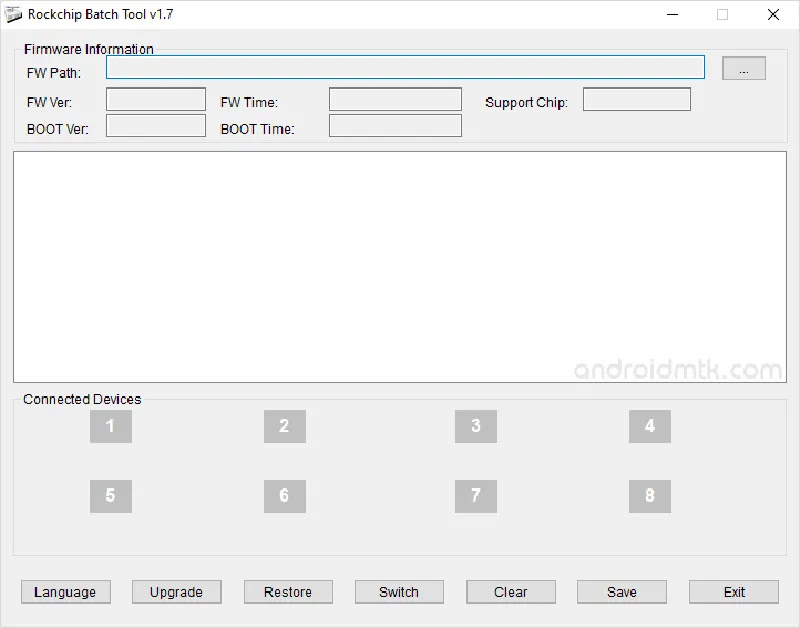Click connected device slot 3
The image size is (800, 628).
476,426
